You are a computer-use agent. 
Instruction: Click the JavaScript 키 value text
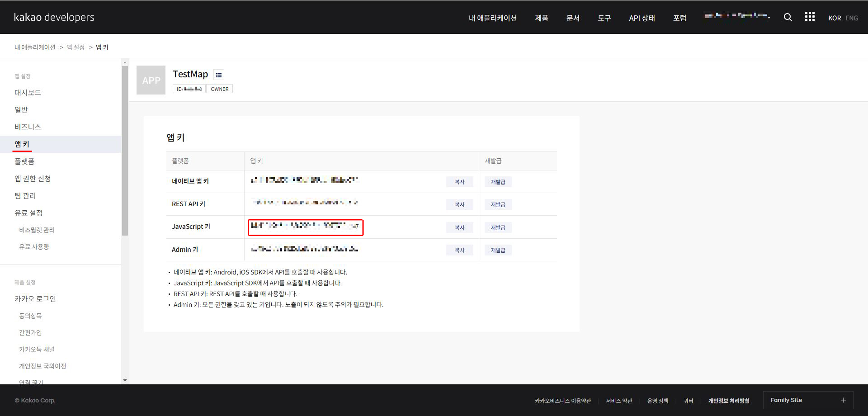(x=305, y=226)
